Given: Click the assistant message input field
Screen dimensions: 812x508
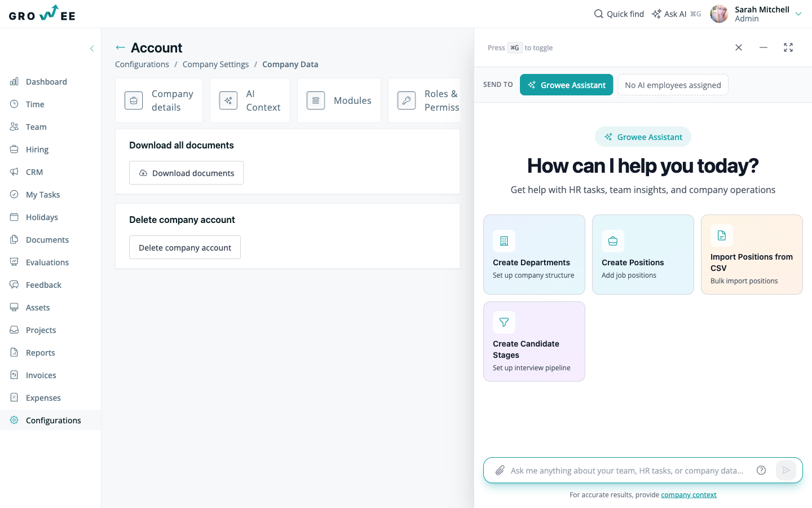Looking at the screenshot, I should pos(627,471).
